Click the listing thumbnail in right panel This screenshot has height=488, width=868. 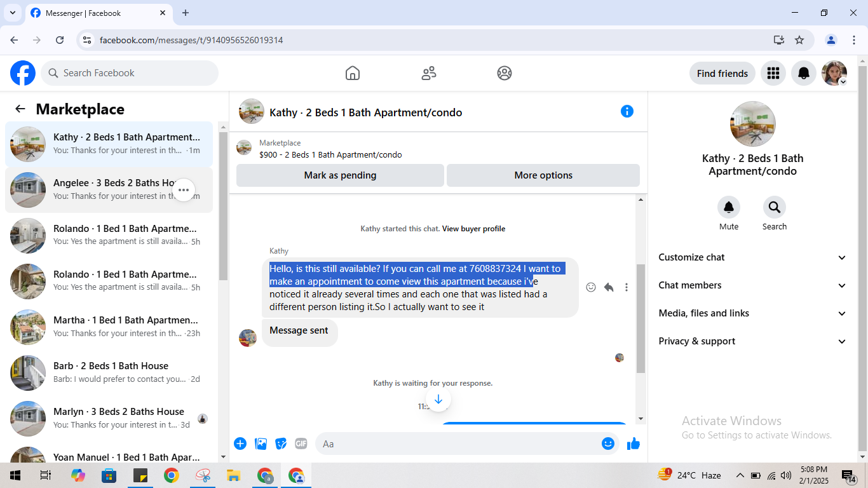(x=753, y=124)
